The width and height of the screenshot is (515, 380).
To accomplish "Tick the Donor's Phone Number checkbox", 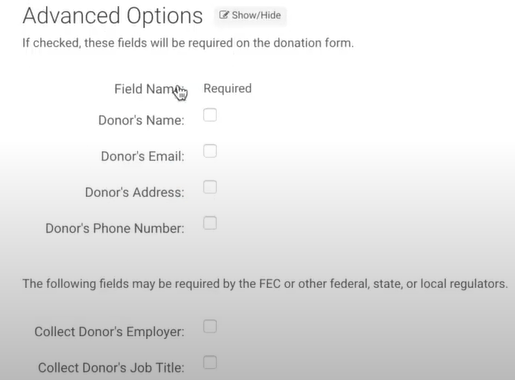I will click(210, 223).
